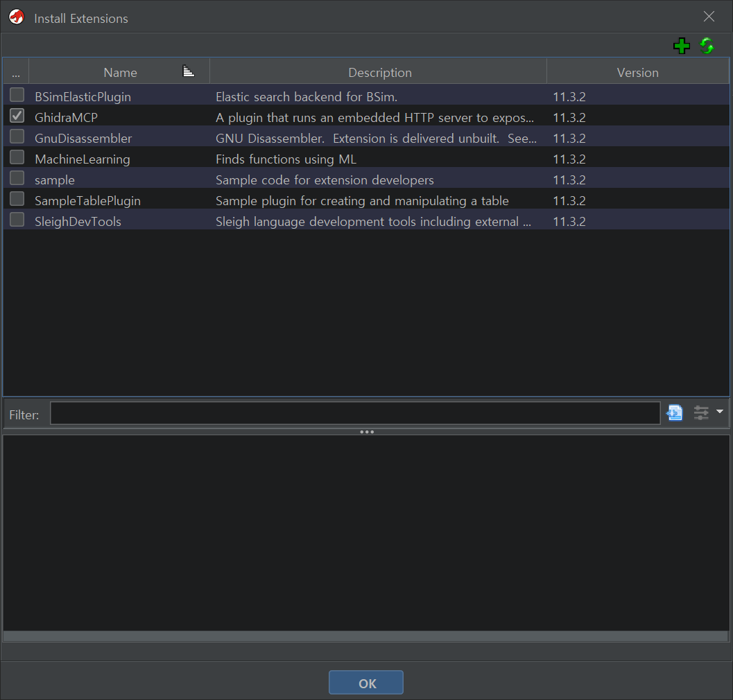Tick the GnuDisassembler checkbox
The width and height of the screenshot is (733, 700).
[17, 137]
